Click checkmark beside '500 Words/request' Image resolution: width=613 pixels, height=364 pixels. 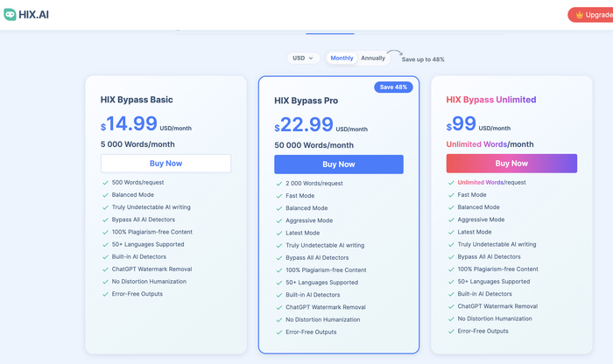[x=105, y=183]
